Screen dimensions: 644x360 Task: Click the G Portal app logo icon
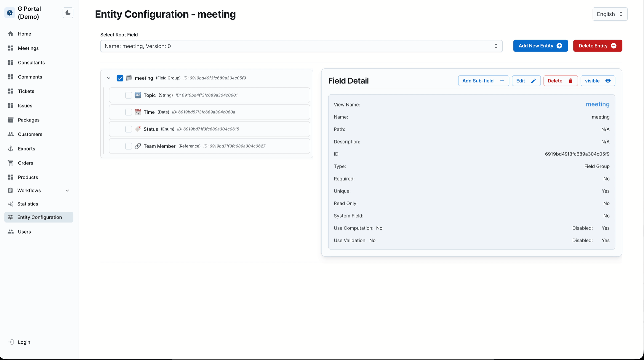click(x=9, y=13)
